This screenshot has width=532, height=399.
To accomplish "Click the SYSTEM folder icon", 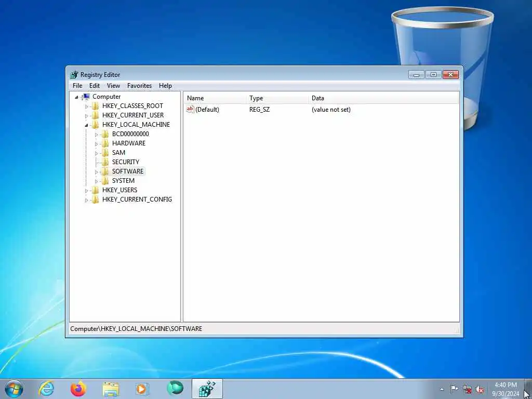I will tap(105, 180).
